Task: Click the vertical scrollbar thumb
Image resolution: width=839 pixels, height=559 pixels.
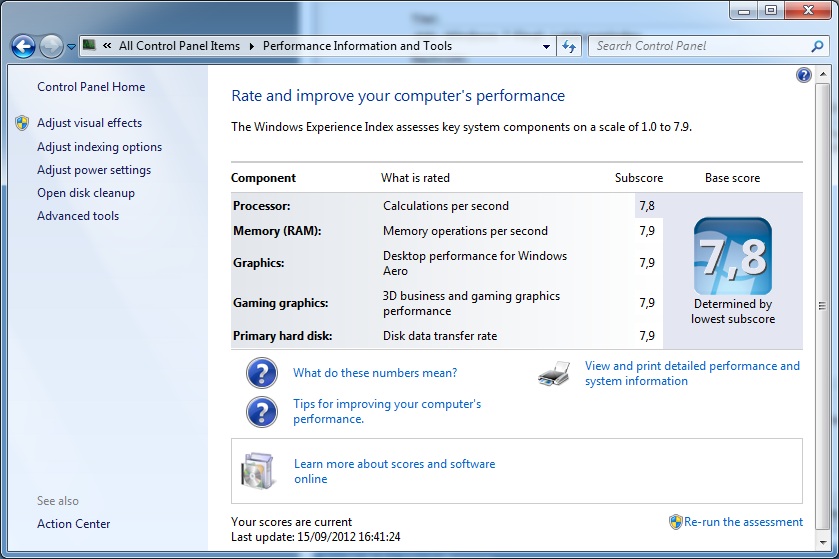Action: (822, 305)
